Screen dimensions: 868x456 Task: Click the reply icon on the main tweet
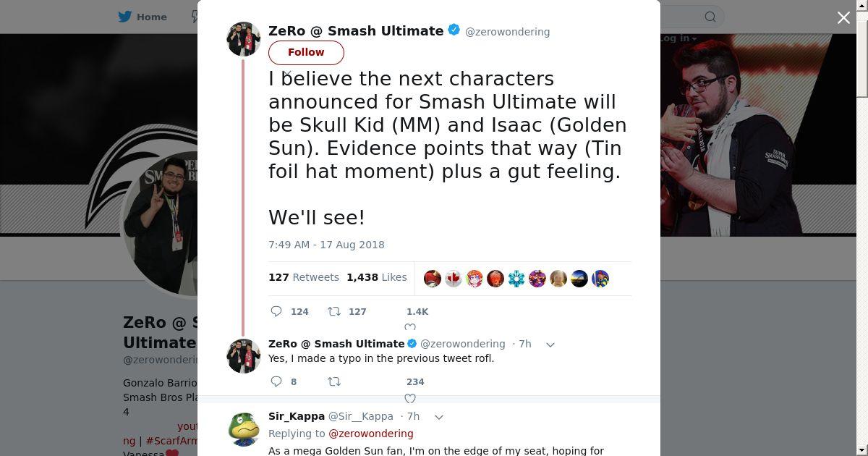click(276, 311)
